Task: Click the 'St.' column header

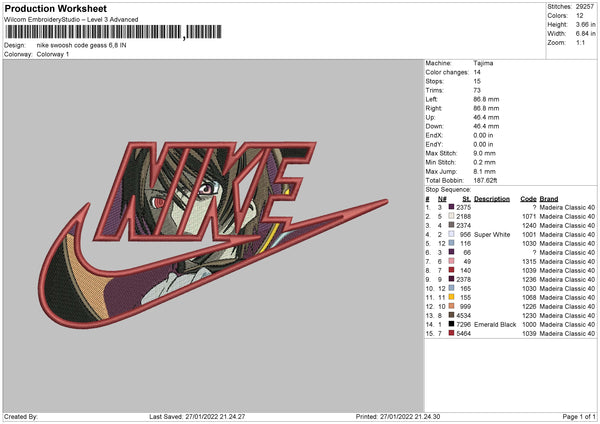Action: pos(466,199)
